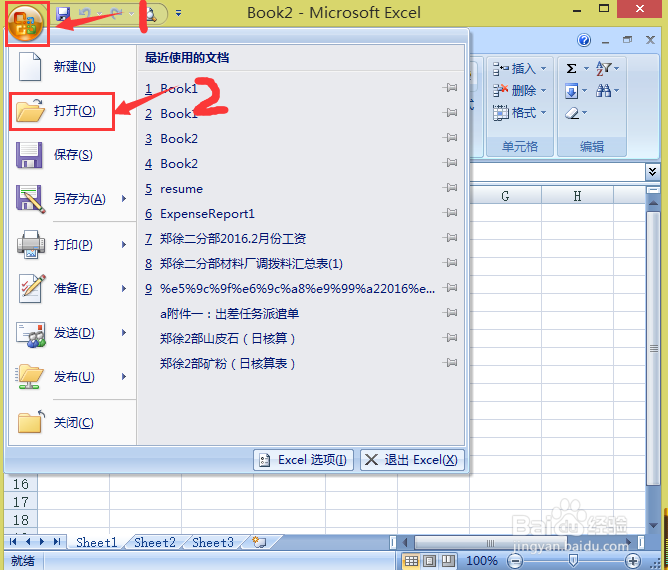Expand the formula bar
Image resolution: width=668 pixels, height=570 pixels.
652,171
